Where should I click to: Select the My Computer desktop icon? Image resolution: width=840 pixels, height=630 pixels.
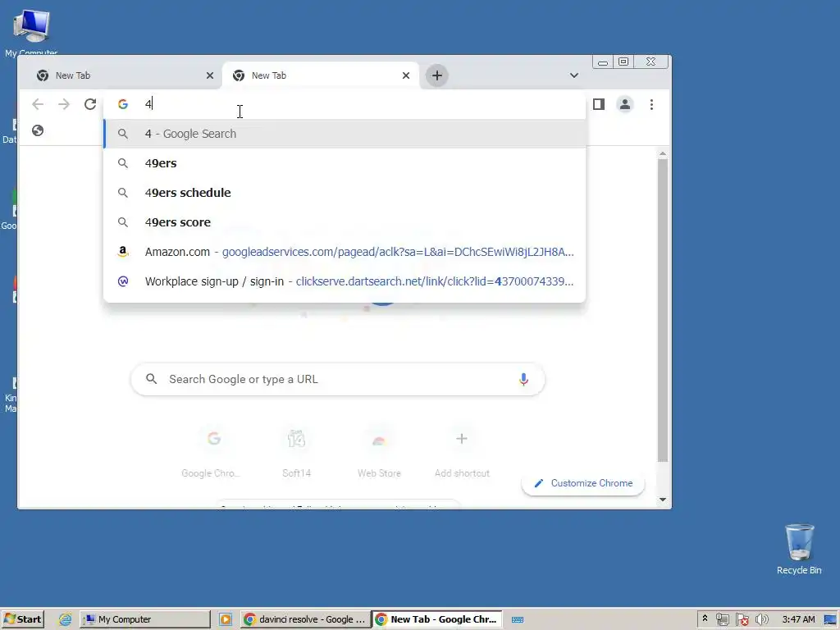point(31,32)
